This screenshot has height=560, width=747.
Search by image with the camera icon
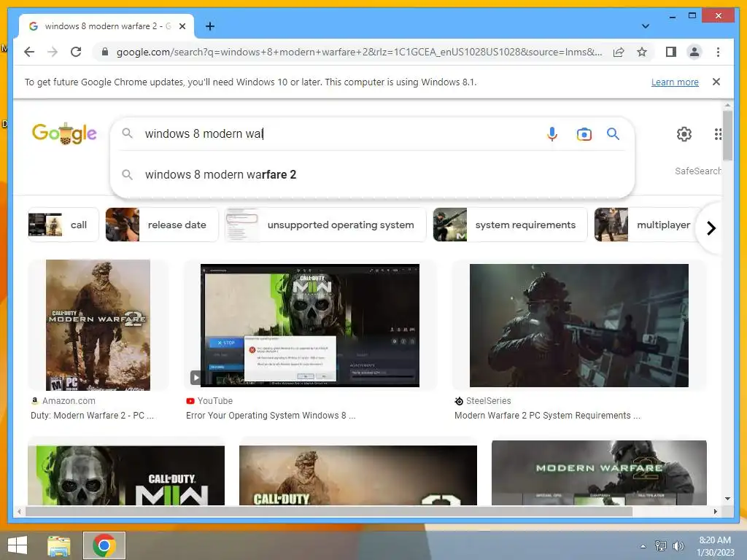point(584,134)
